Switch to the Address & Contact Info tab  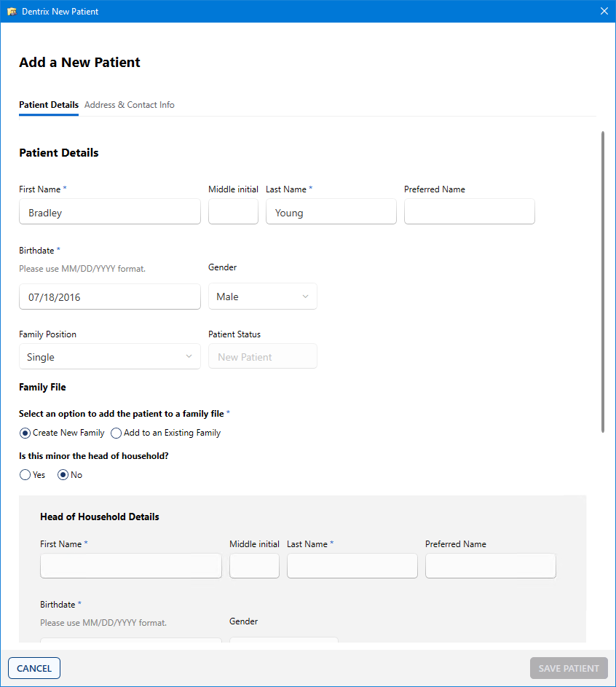click(x=129, y=105)
